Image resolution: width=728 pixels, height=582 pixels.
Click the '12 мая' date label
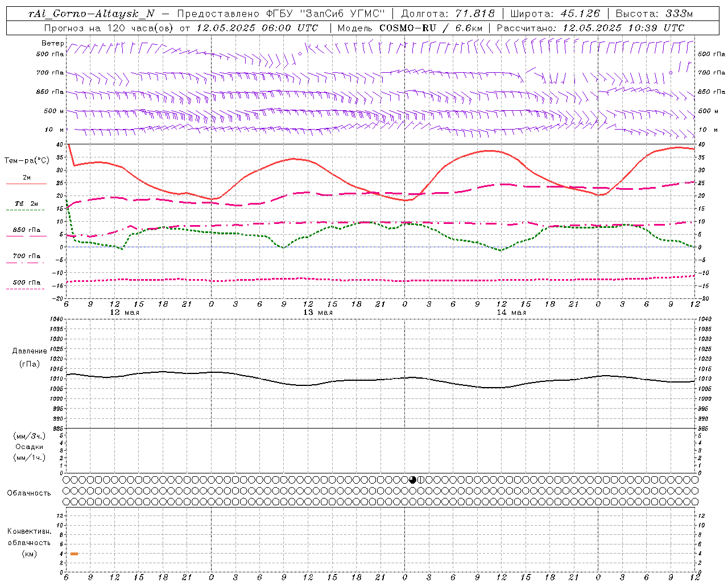click(125, 313)
